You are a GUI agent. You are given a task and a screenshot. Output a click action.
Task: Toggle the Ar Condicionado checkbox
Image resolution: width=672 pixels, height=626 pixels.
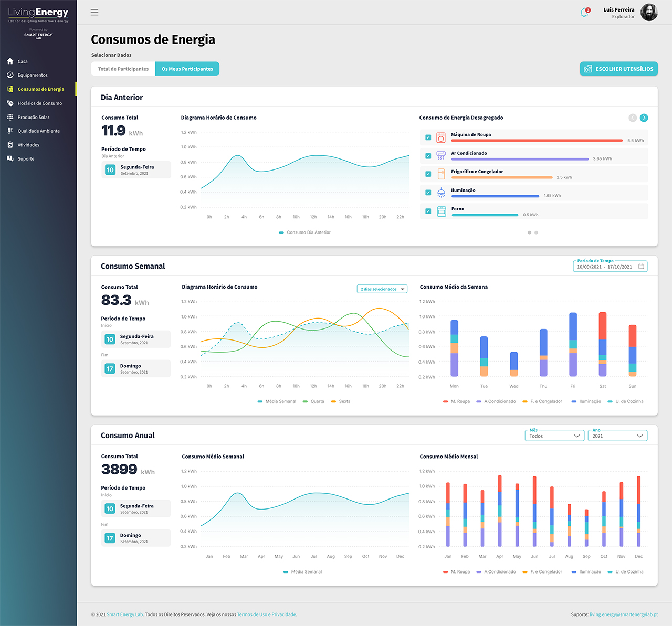point(428,156)
